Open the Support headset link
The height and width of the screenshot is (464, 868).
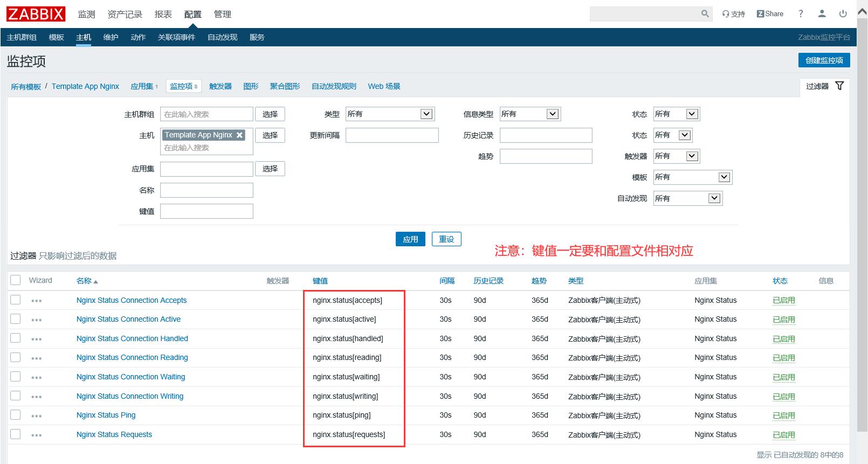pos(733,14)
